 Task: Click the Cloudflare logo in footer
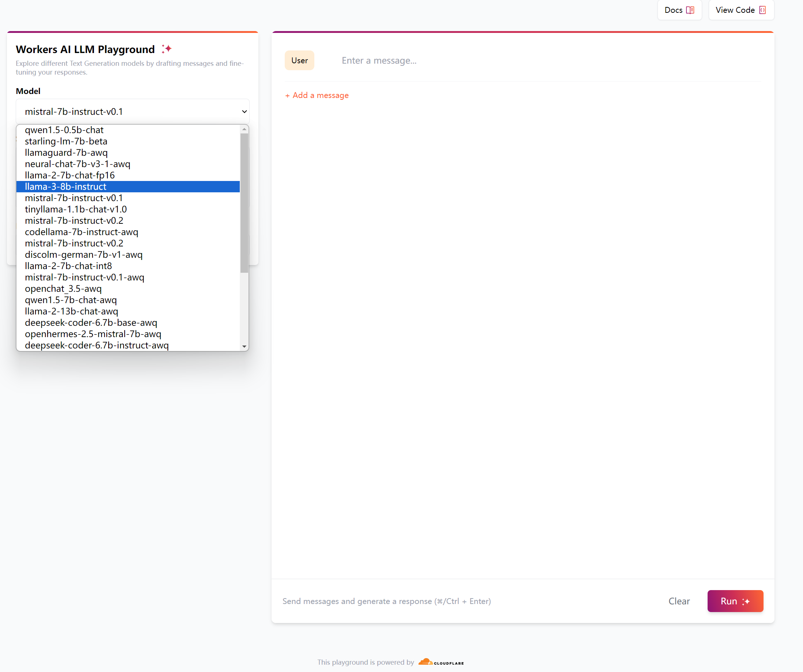(x=441, y=662)
